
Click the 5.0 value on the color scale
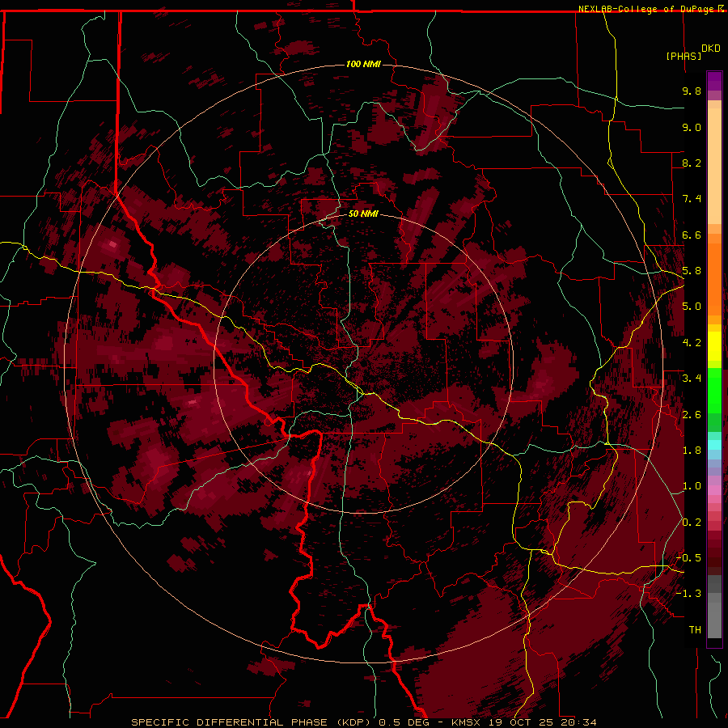coord(692,307)
